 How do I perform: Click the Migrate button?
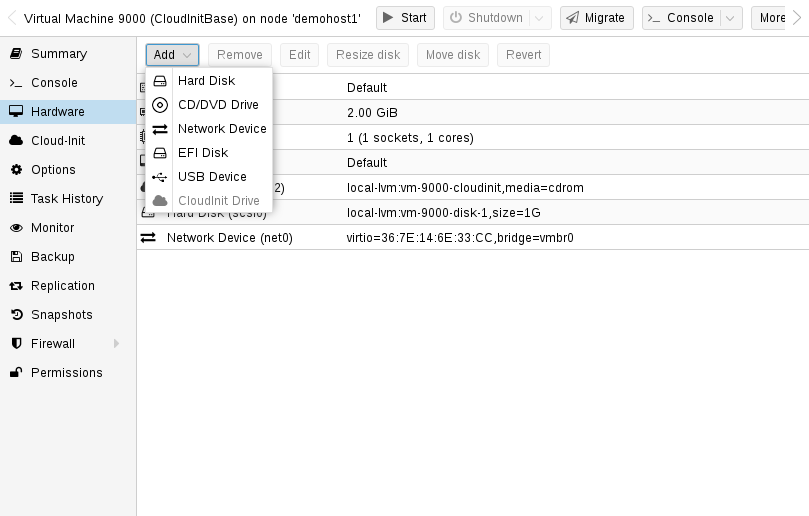coord(596,18)
